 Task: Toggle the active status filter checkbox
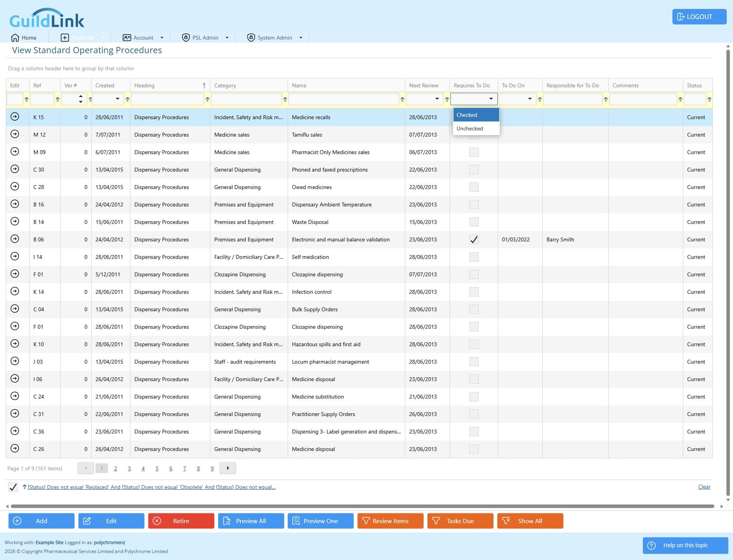coord(13,487)
